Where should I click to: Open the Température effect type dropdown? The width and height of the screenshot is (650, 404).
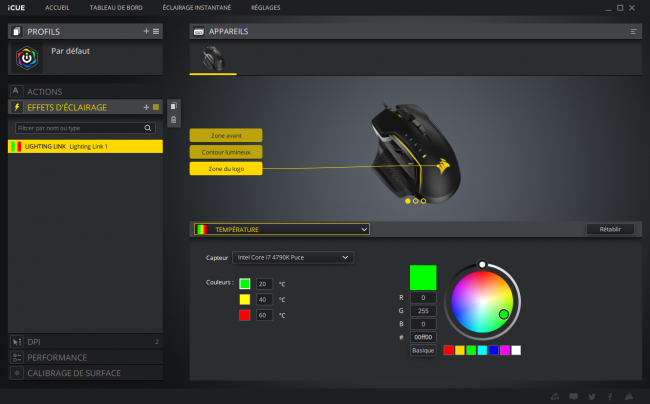click(x=282, y=229)
